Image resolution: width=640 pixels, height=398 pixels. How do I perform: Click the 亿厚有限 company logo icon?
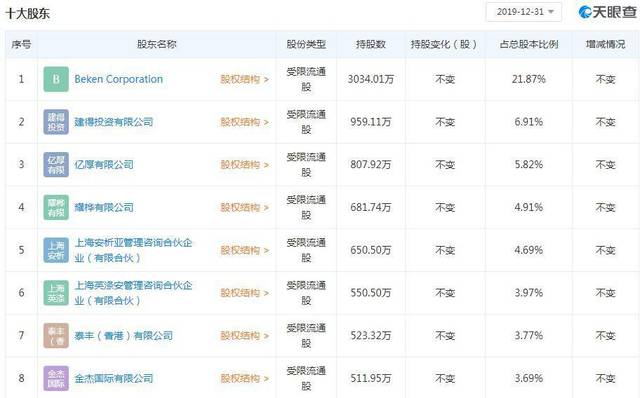pos(56,165)
